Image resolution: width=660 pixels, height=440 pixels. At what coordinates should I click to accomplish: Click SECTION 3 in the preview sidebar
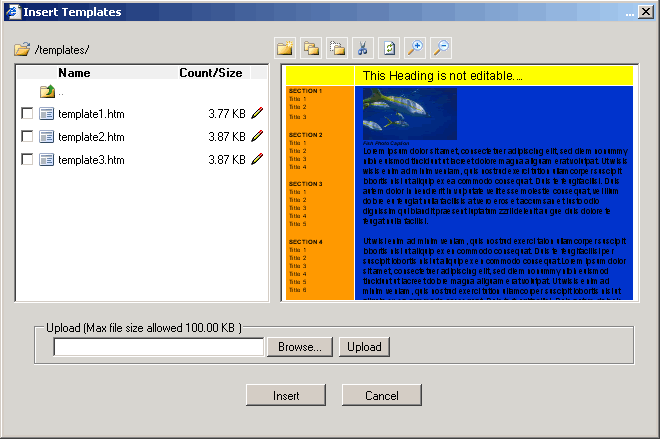point(305,184)
